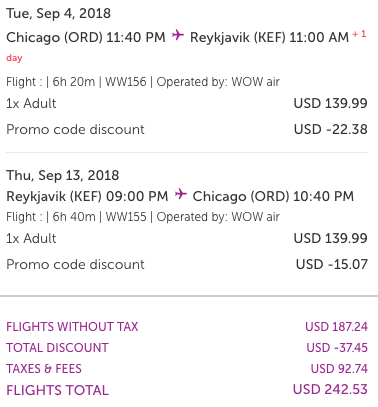Select the USD -22.38 promo discount amount

330,129
